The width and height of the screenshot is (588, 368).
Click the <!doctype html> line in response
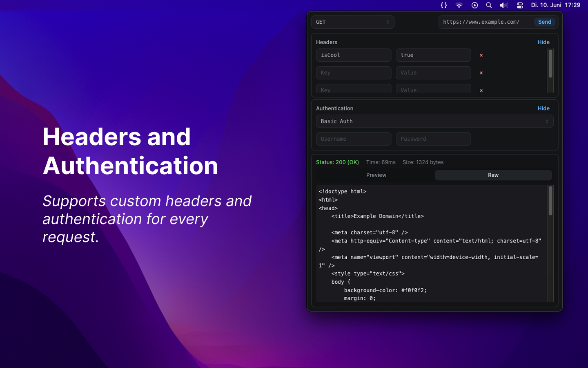click(343, 191)
